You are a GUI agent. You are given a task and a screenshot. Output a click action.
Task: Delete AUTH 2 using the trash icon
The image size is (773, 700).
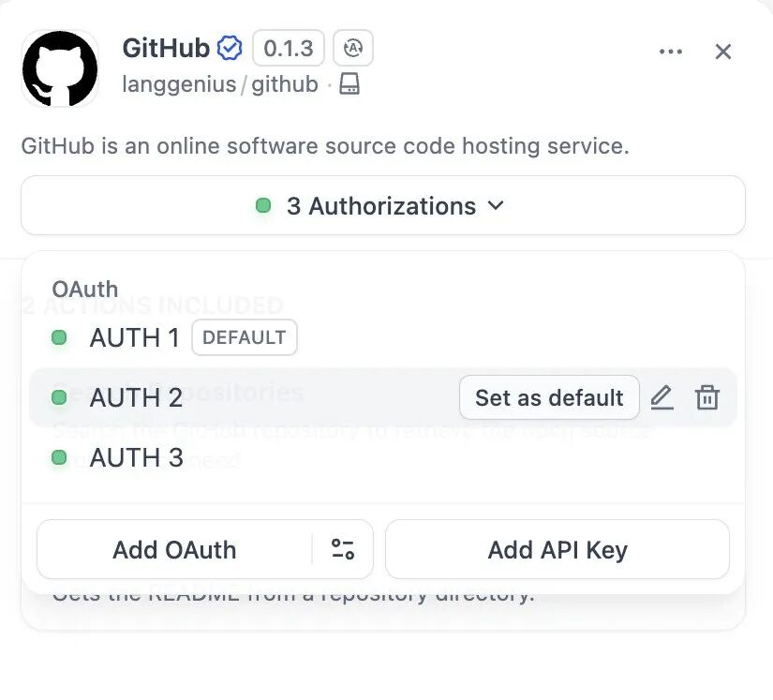pos(707,397)
